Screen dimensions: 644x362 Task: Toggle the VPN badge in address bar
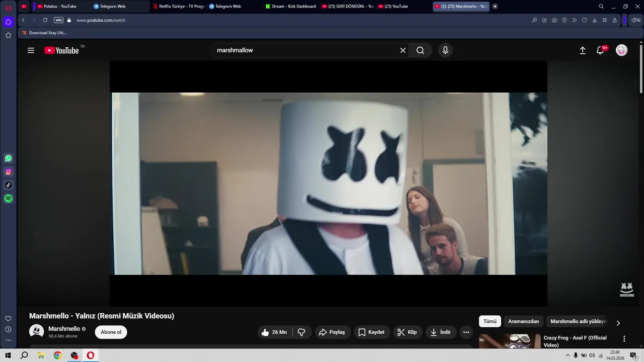[58, 20]
